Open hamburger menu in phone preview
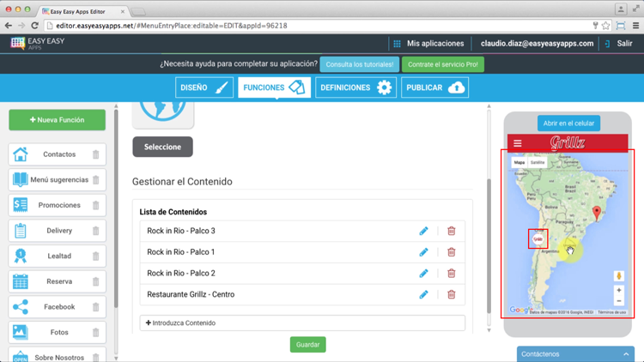This screenshot has width=644, height=362. 517,143
